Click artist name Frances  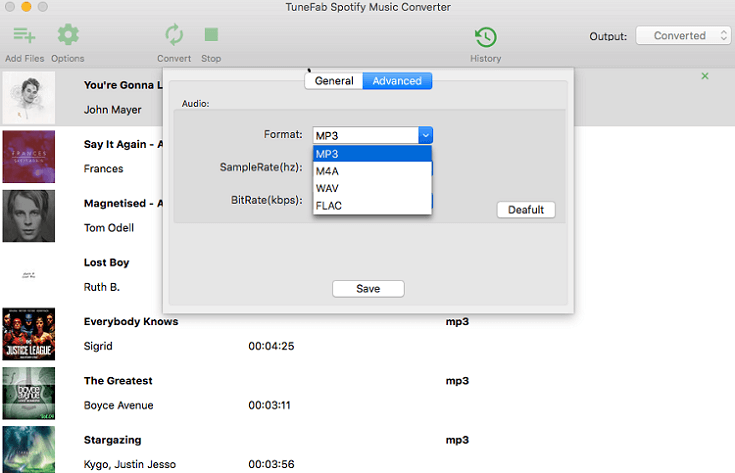104,169
